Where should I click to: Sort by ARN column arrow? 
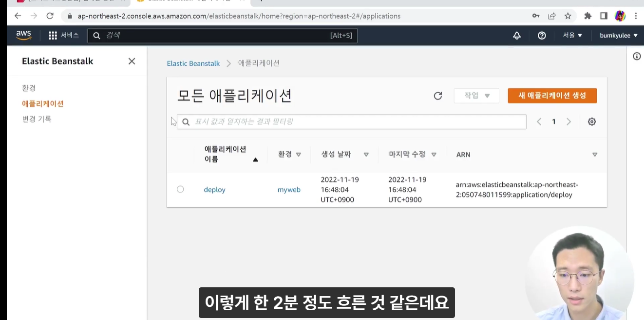click(594, 155)
